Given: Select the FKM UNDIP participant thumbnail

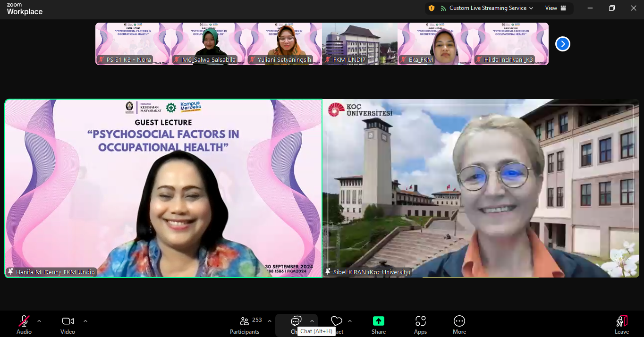Looking at the screenshot, I should coord(360,44).
